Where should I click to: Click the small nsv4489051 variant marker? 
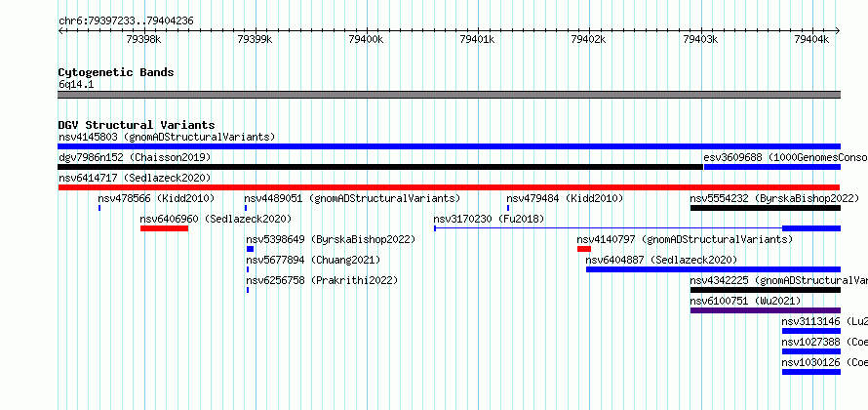pyautogui.click(x=245, y=208)
